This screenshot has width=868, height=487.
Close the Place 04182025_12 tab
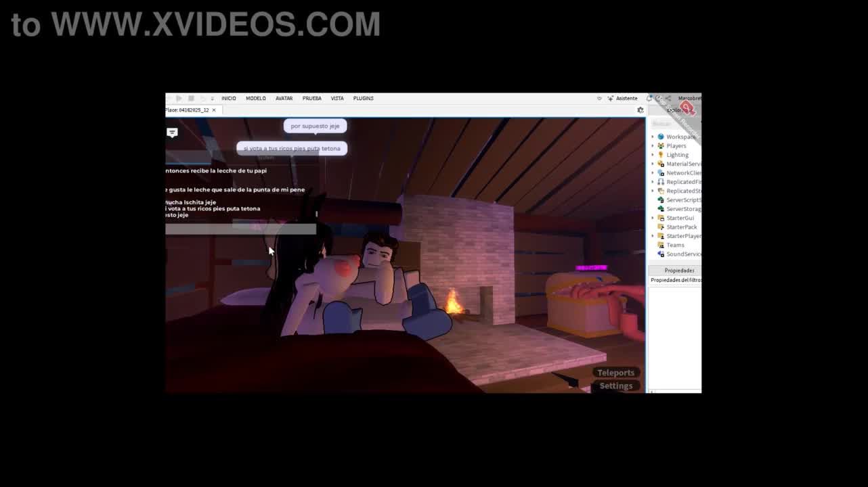click(x=214, y=110)
